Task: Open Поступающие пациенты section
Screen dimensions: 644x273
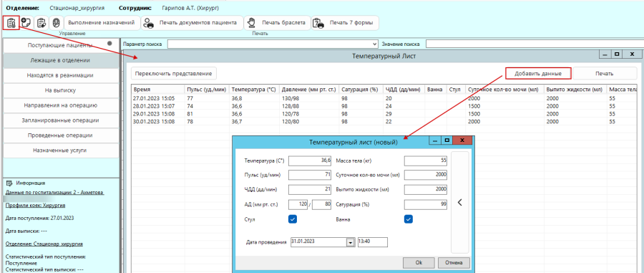Action: 60,45
